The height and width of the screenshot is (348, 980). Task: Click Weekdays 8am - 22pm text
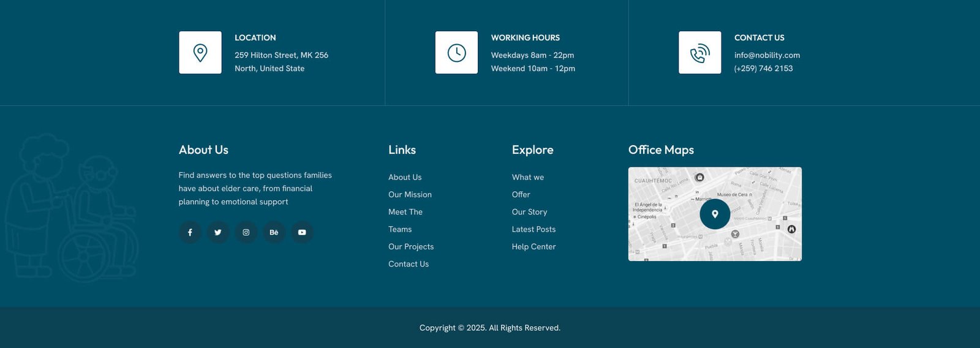[532, 55]
